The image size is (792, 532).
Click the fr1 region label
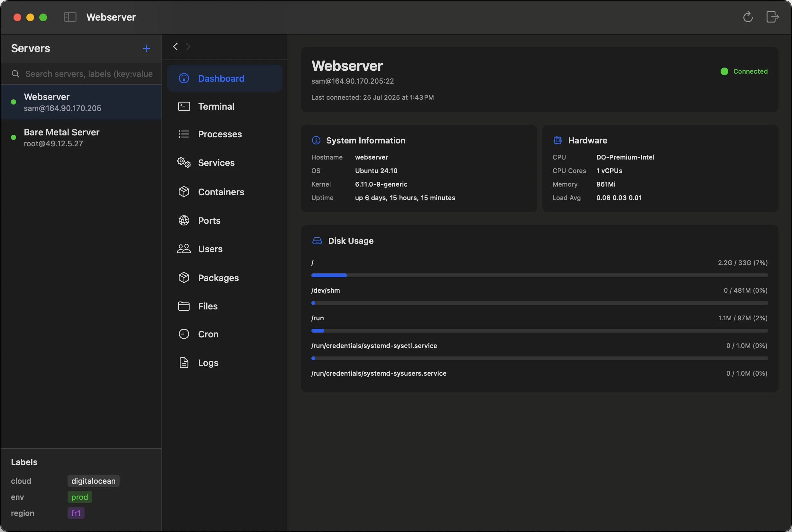[76, 513]
